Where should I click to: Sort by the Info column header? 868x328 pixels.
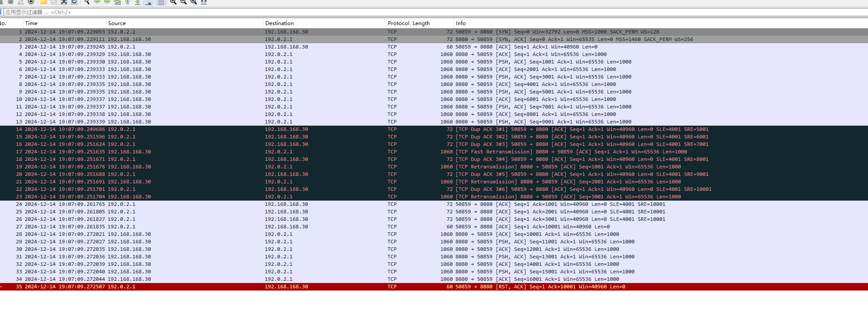(661, 23)
